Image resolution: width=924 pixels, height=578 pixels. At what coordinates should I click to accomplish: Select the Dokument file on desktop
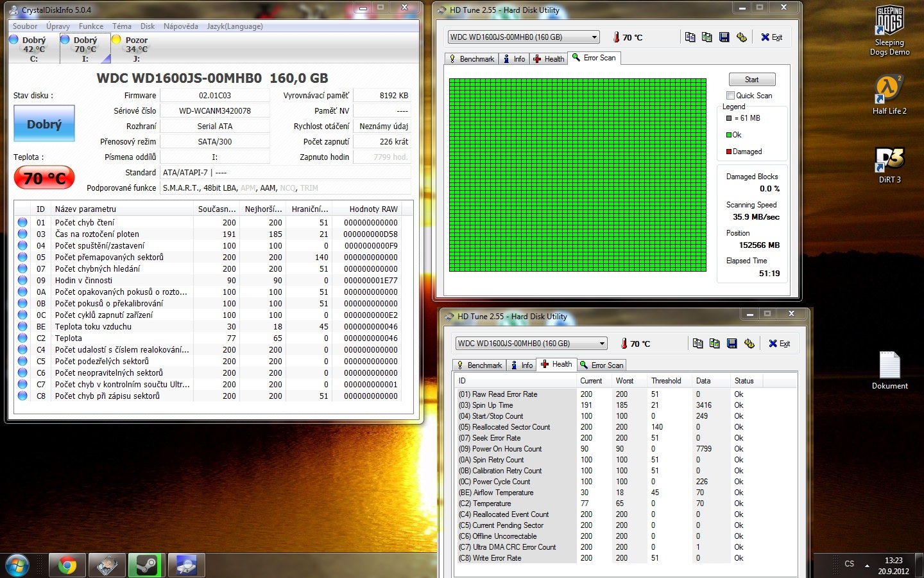889,371
